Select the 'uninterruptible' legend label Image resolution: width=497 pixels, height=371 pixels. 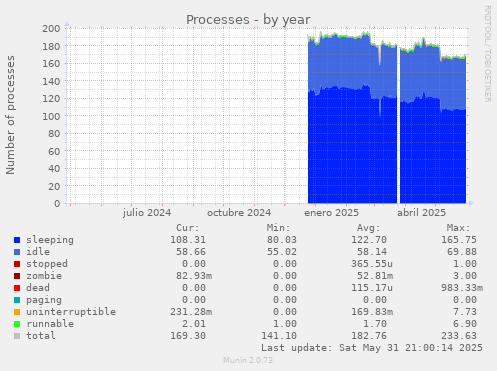tap(71, 312)
